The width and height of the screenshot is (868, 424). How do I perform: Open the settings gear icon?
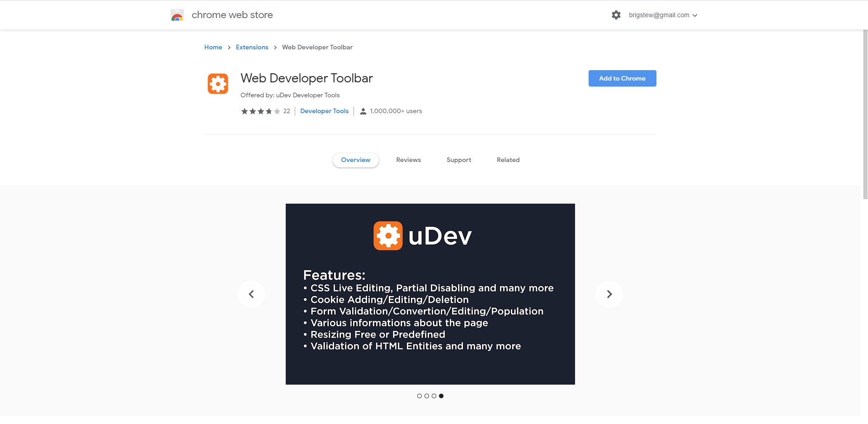tap(616, 15)
